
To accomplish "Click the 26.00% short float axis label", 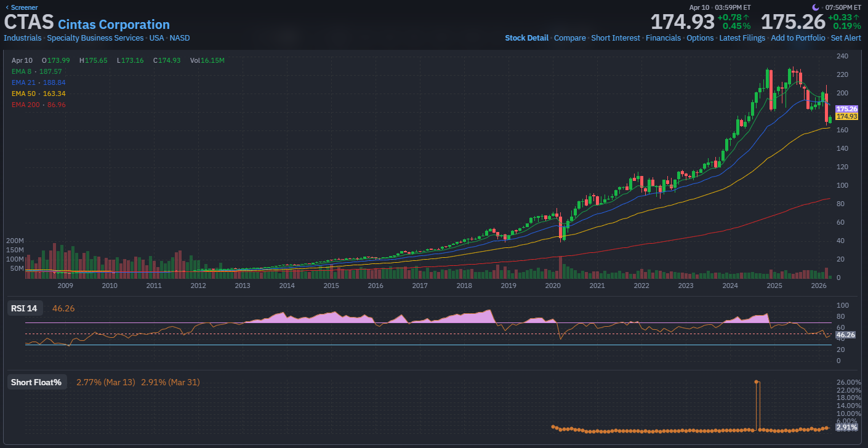I will 848,382.
